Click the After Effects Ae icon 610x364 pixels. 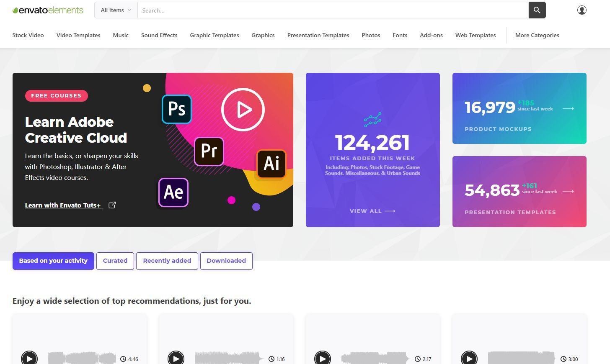[x=173, y=192]
